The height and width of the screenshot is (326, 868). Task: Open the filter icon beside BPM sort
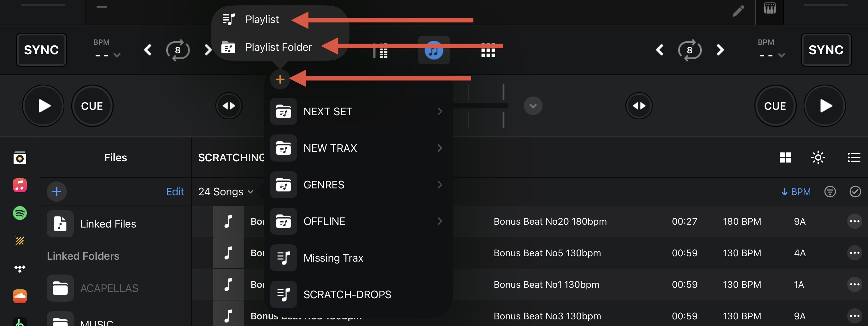pos(830,192)
